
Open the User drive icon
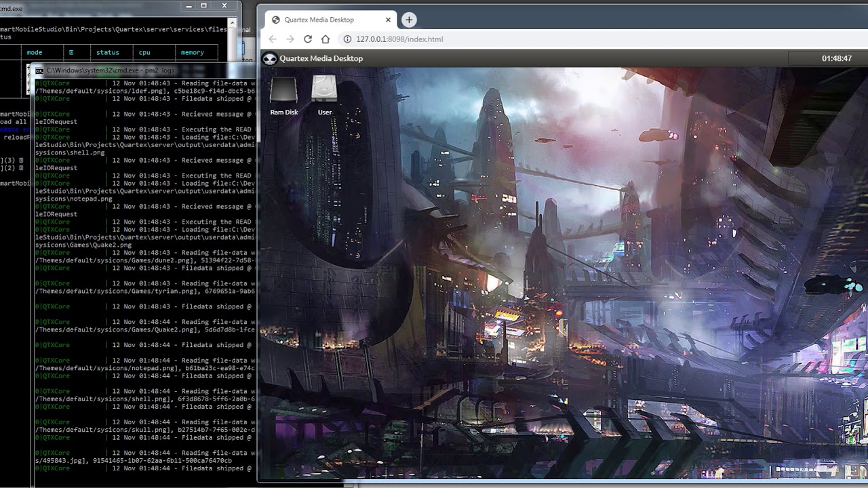coord(325,96)
